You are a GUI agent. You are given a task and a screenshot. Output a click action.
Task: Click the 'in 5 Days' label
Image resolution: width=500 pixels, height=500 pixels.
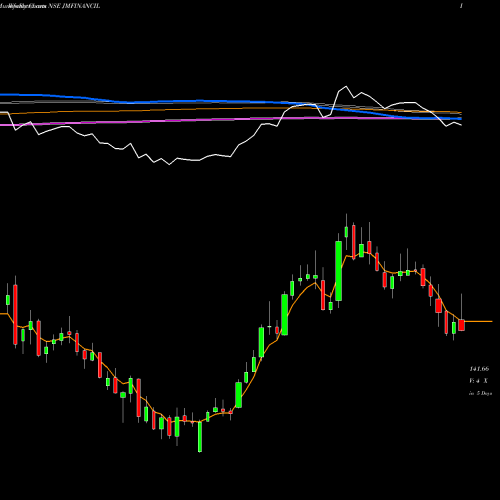480,393
